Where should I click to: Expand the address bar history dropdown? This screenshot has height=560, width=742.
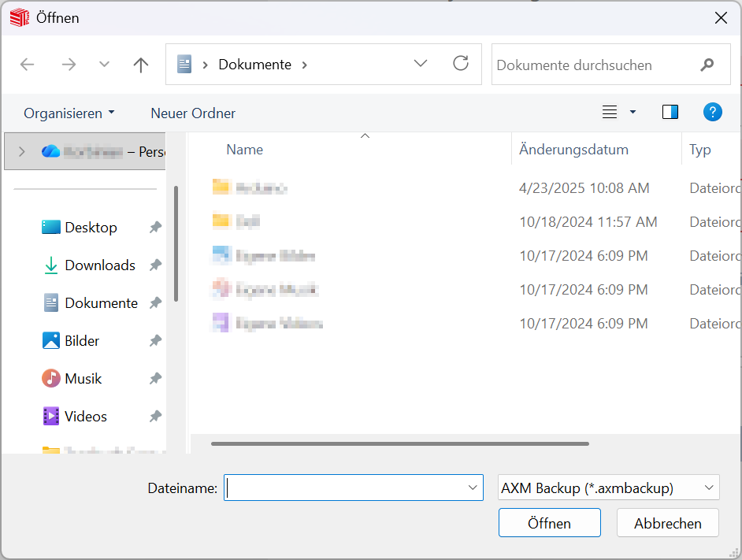click(421, 64)
